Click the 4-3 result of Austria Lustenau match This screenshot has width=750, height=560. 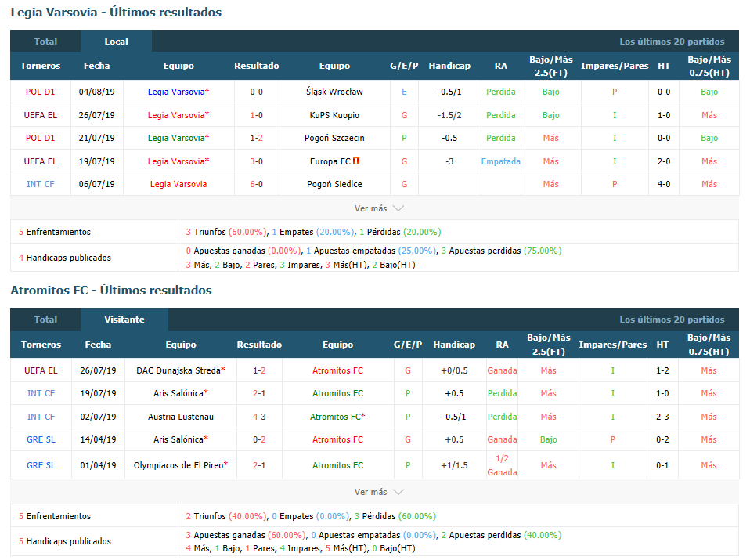click(x=259, y=417)
